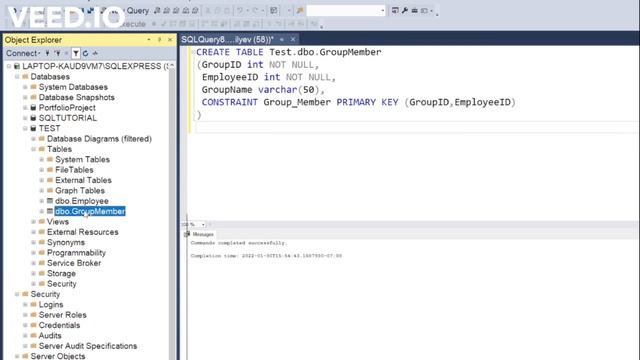Pin the SQLQuery8 tab
The height and width of the screenshot is (360, 640).
click(x=282, y=40)
